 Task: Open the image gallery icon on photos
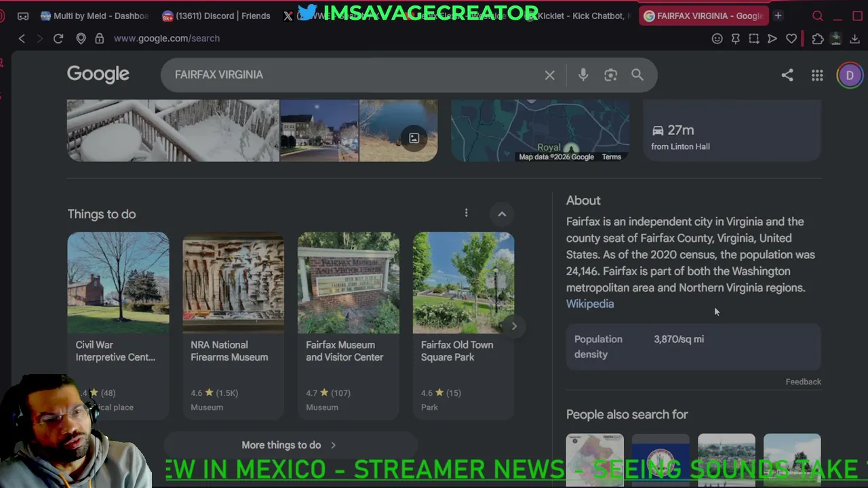click(x=414, y=138)
